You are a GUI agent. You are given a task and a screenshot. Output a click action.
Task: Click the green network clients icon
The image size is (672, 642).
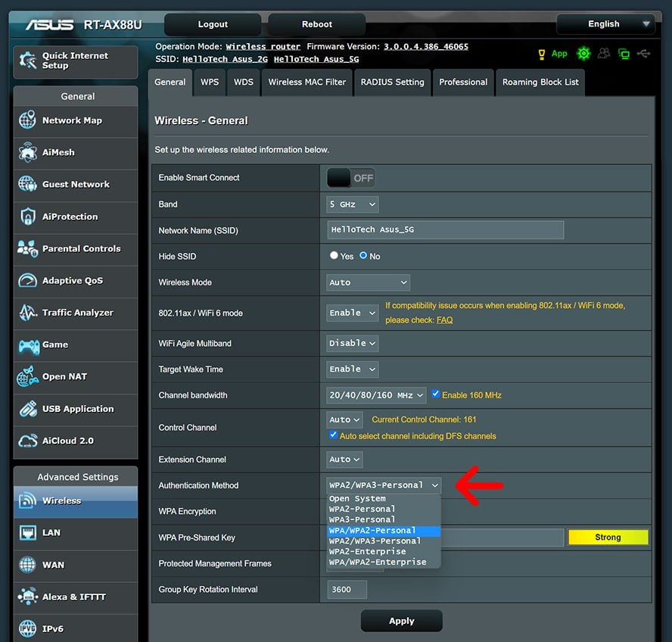pos(624,54)
